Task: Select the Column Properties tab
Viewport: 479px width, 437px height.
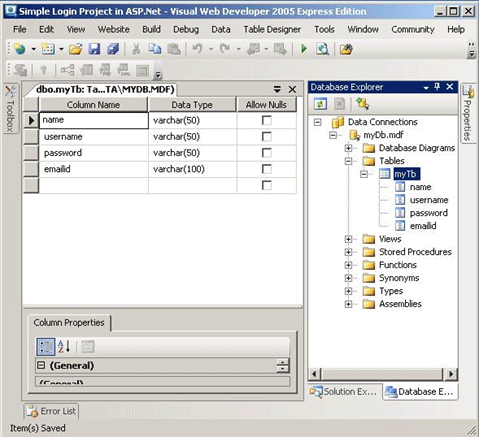Action: click(x=69, y=323)
